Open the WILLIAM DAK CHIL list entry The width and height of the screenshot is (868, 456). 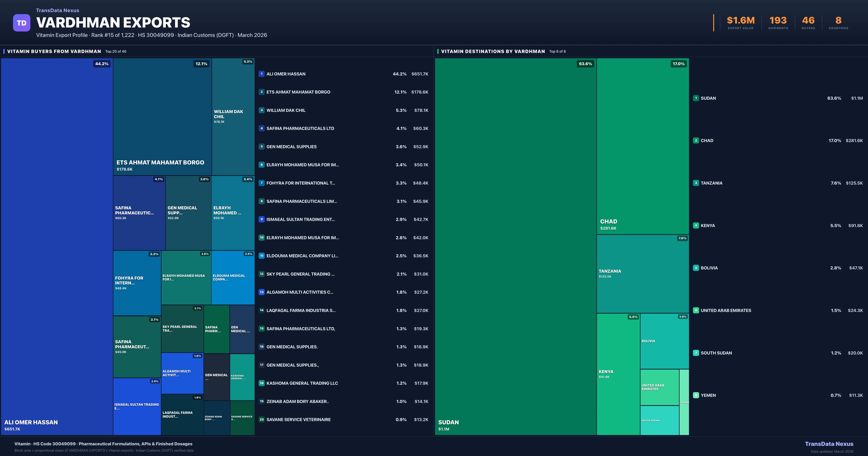pos(286,110)
